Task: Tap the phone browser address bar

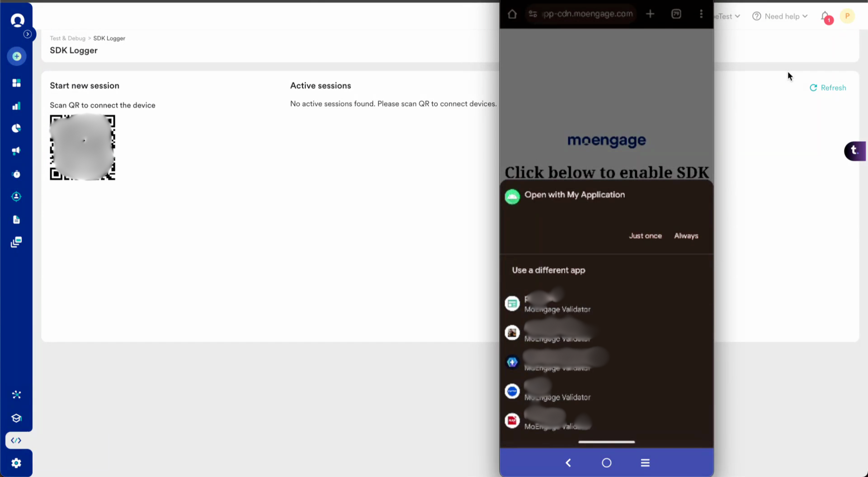Action: pos(581,14)
